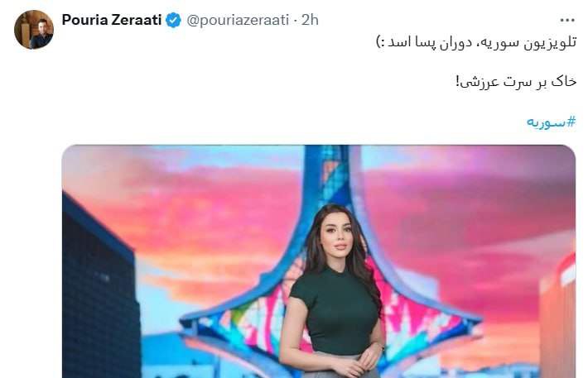Open Pouria Zeraati's profile avatar picture

[34, 29]
